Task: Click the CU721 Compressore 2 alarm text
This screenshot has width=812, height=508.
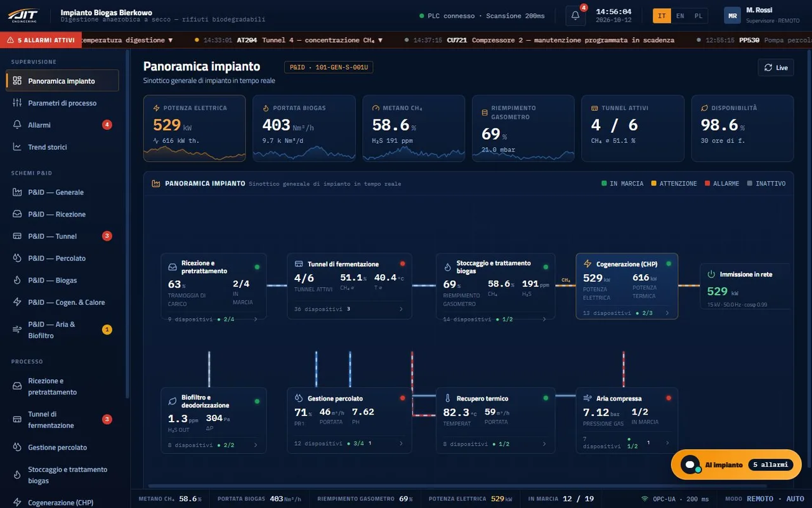Action: pyautogui.click(x=561, y=40)
